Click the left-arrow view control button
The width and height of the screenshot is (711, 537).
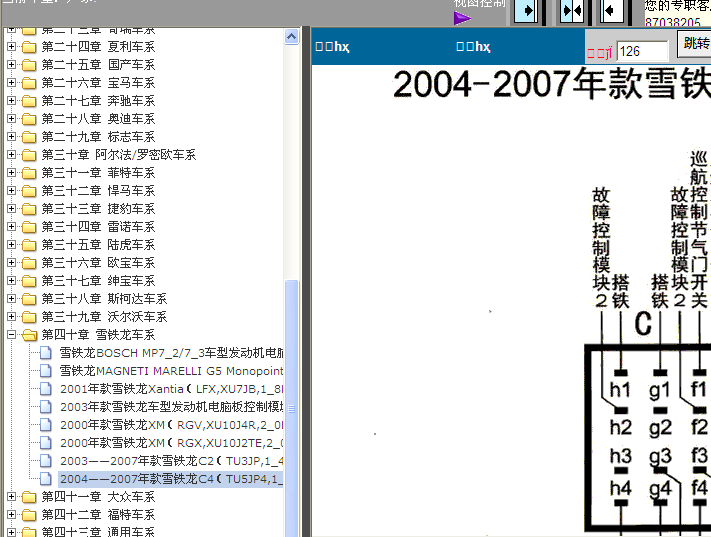610,10
